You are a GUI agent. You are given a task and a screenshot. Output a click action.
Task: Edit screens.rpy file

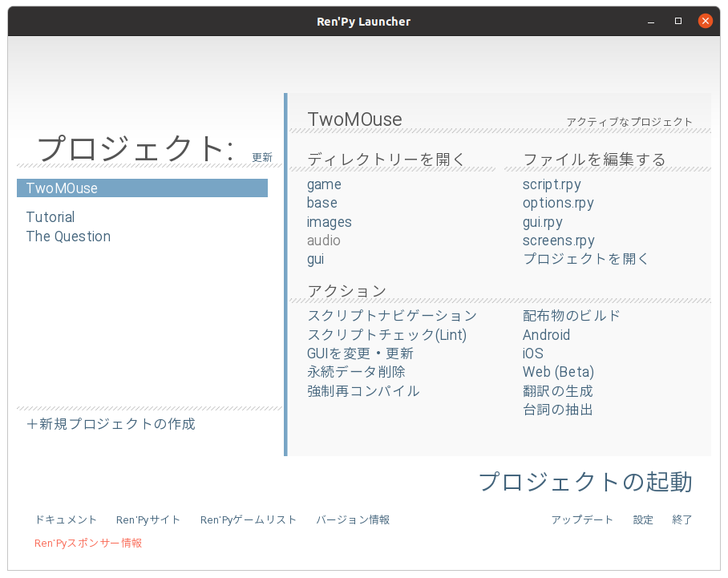559,240
